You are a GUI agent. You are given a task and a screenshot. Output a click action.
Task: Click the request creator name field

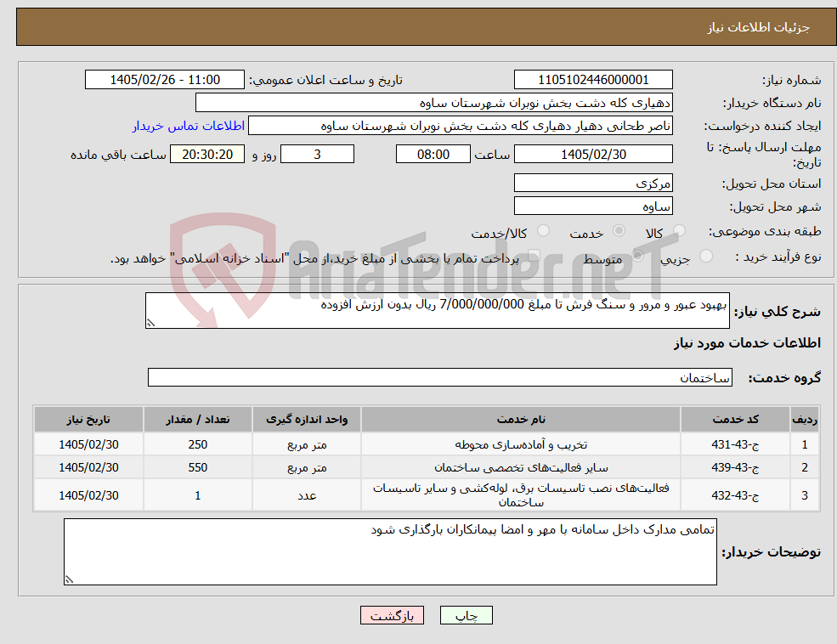point(460,126)
